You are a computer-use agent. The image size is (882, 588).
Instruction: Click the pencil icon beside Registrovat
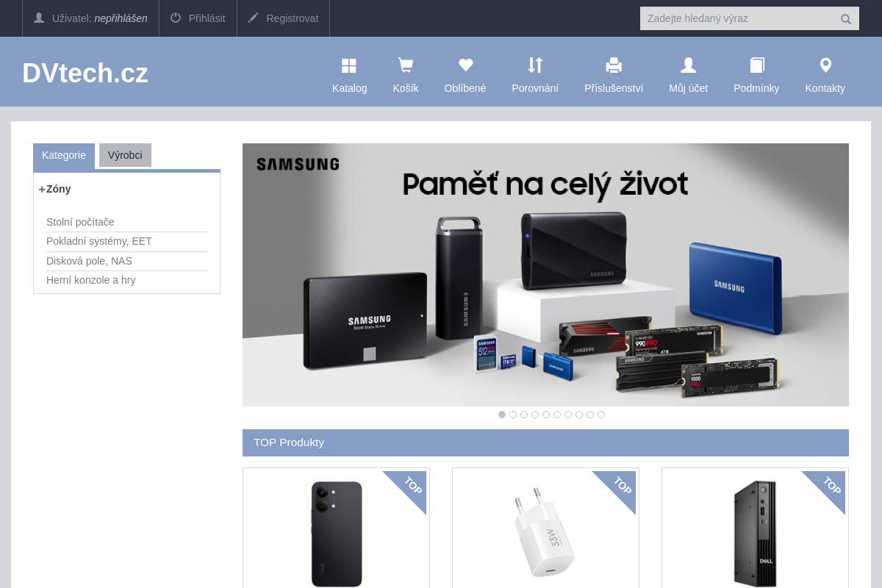254,18
